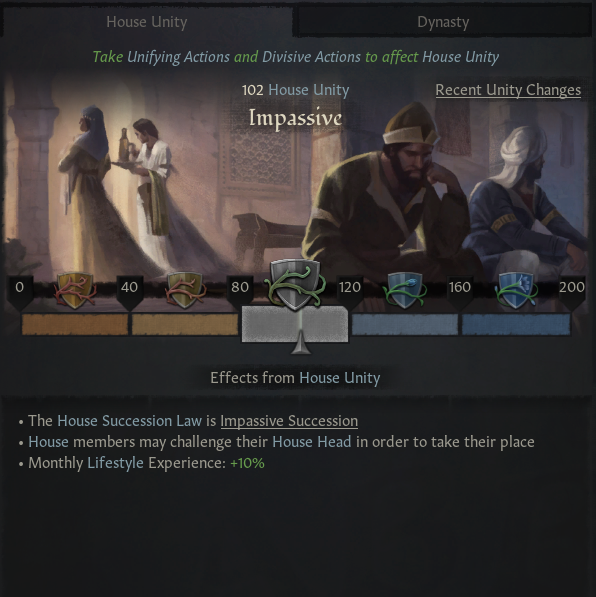The width and height of the screenshot is (596, 597).
Task: Click the blue flower shield before 200
Action: click(x=515, y=290)
